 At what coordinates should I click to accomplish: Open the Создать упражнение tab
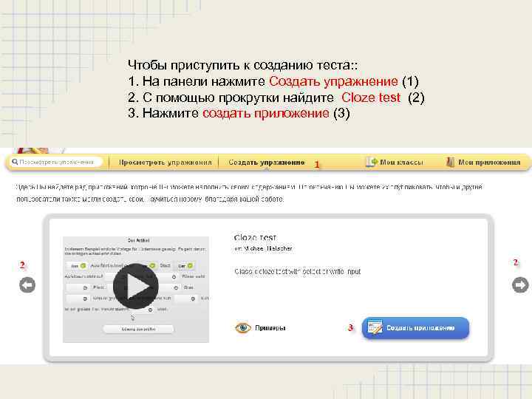266,163
